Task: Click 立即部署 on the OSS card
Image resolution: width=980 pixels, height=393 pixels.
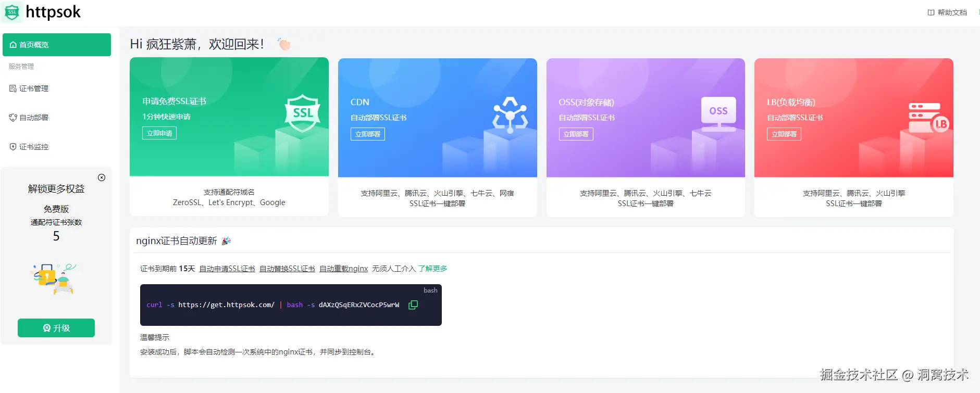Action: pos(576,134)
